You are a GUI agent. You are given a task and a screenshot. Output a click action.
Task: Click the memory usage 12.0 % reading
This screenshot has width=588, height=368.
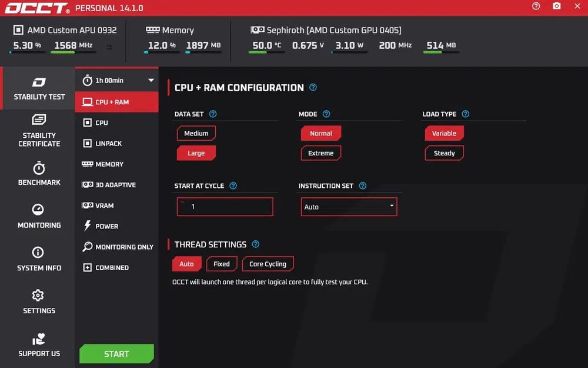[x=162, y=45]
